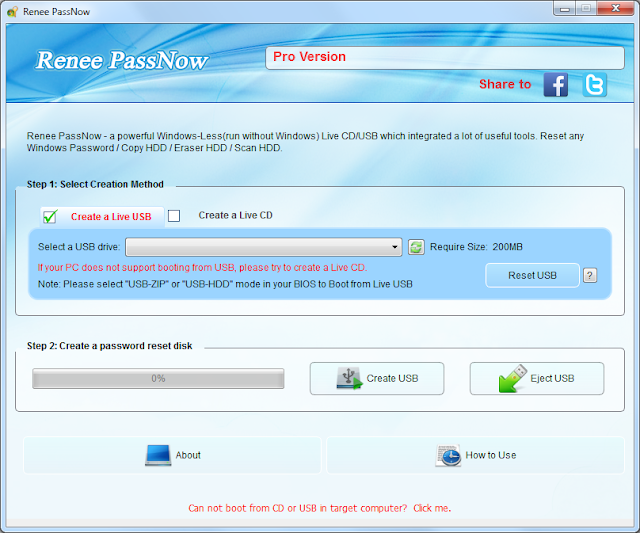This screenshot has width=640, height=533.
Task: Click the 'Step 2: Create a password reset disk' heading
Action: (x=109, y=346)
